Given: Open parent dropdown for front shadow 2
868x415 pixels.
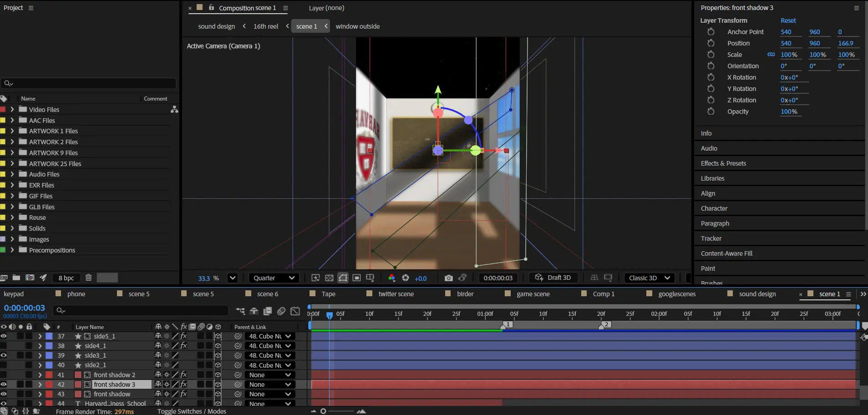Looking at the screenshot, I should (269, 375).
